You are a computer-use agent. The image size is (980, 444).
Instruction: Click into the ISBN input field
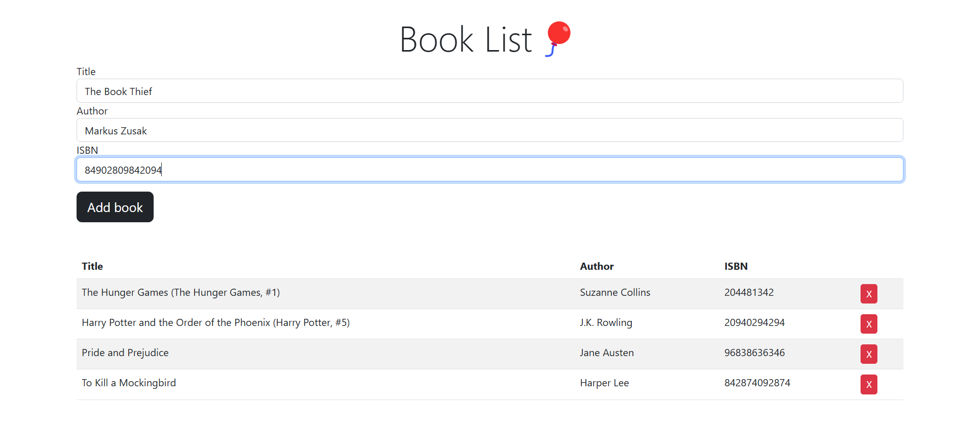click(x=490, y=170)
